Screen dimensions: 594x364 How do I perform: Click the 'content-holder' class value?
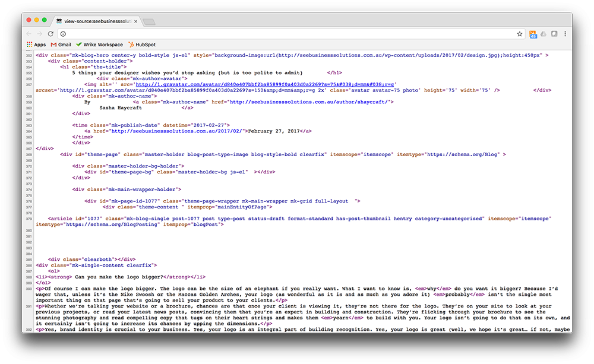click(105, 61)
